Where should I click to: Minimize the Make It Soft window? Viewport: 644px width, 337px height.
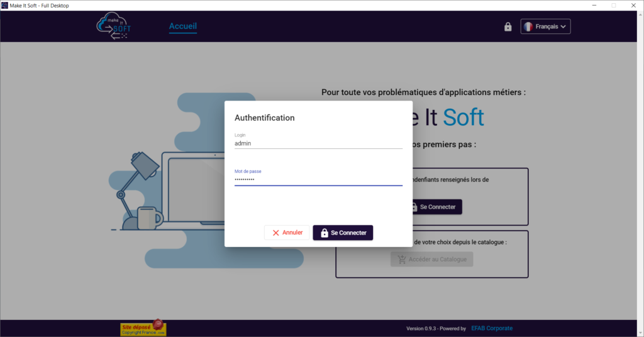[x=594, y=5]
